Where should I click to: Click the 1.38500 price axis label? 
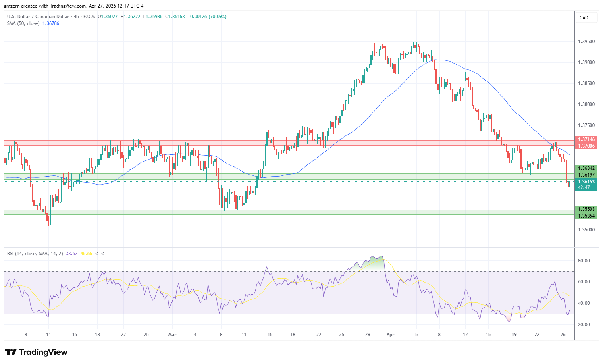click(x=586, y=83)
